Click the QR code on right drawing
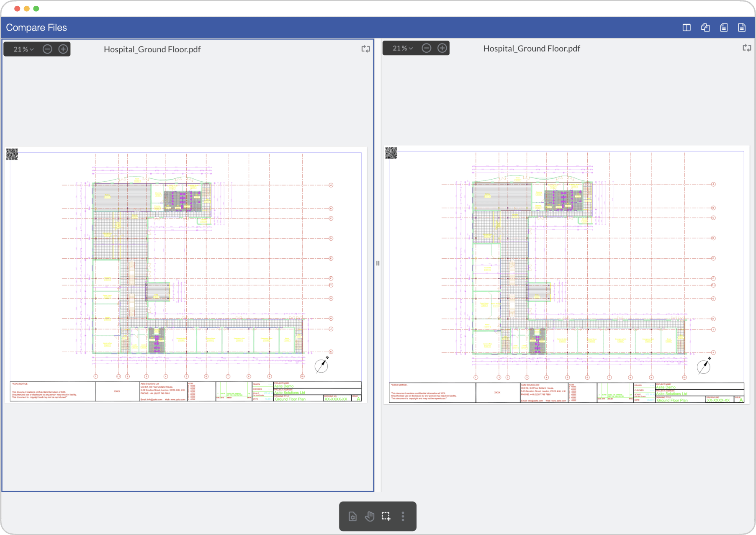756x535 pixels. [x=391, y=153]
